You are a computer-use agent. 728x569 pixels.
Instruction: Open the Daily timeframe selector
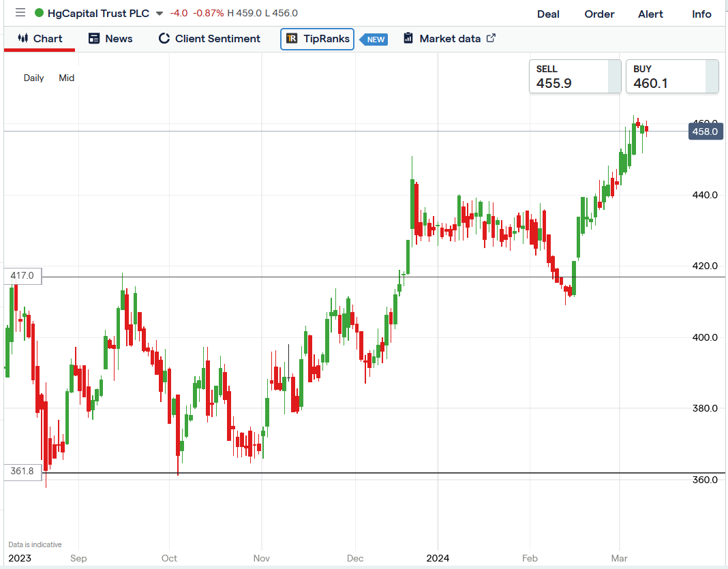click(x=34, y=78)
